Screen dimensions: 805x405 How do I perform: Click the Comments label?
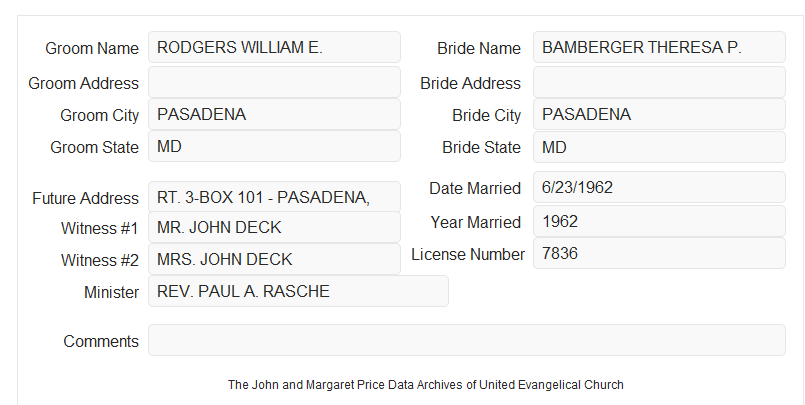tap(101, 341)
